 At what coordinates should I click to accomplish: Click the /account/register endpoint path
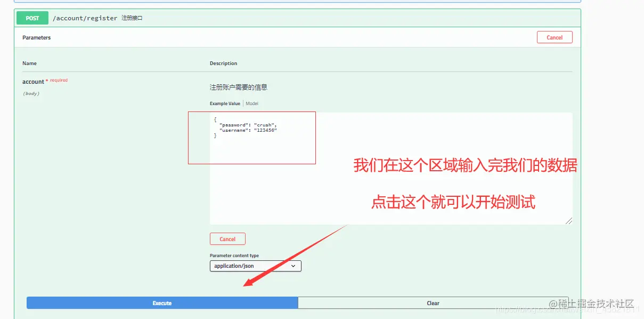[x=84, y=18]
